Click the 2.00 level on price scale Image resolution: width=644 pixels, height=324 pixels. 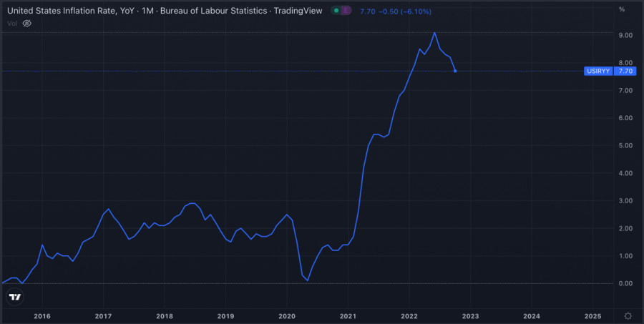(x=625, y=228)
